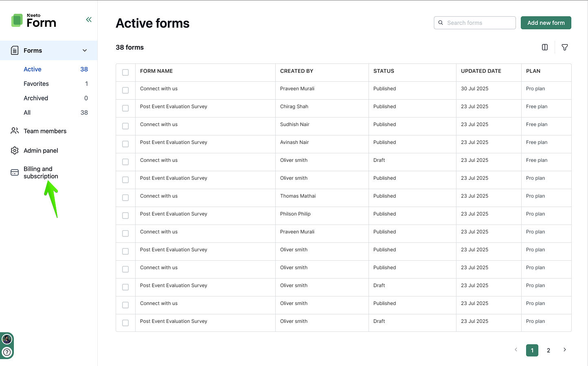Screen dimensions: 588x366
Task: Tick the select-all checkbox in header
Action: pyautogui.click(x=125, y=72)
